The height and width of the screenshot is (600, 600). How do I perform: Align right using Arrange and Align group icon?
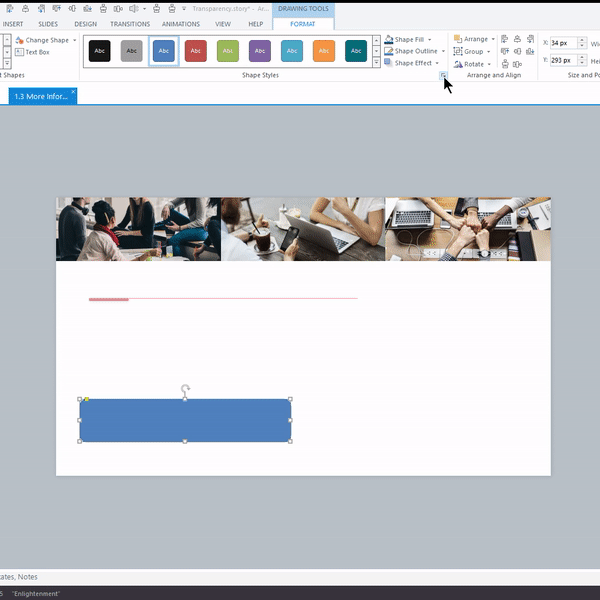coord(530,39)
